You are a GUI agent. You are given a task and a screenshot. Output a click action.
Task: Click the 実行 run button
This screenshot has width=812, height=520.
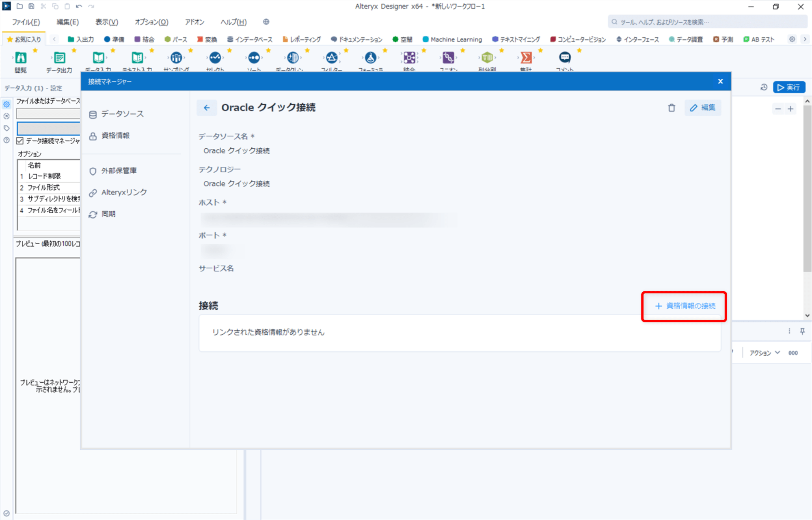click(x=789, y=87)
